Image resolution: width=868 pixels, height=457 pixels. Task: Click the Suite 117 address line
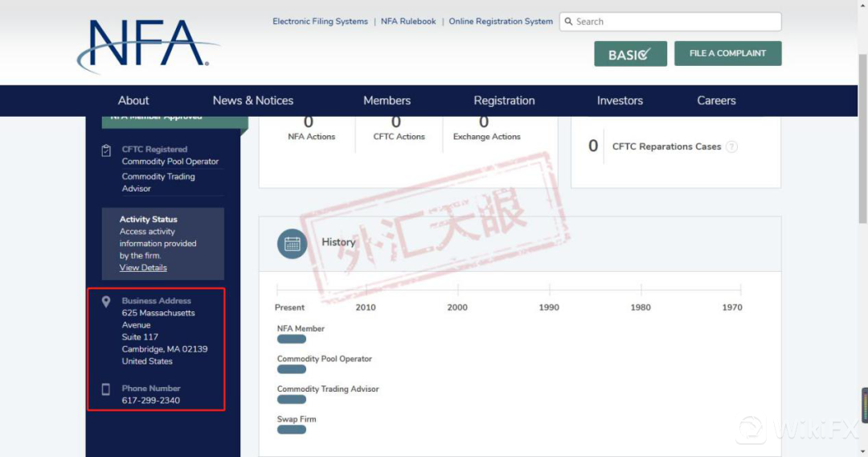[x=140, y=337]
